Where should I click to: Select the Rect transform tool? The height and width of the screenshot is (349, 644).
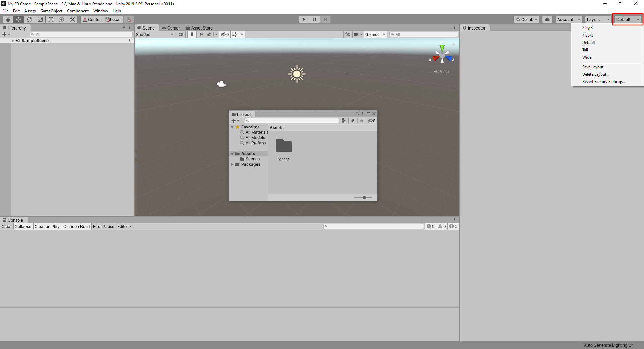tap(51, 19)
